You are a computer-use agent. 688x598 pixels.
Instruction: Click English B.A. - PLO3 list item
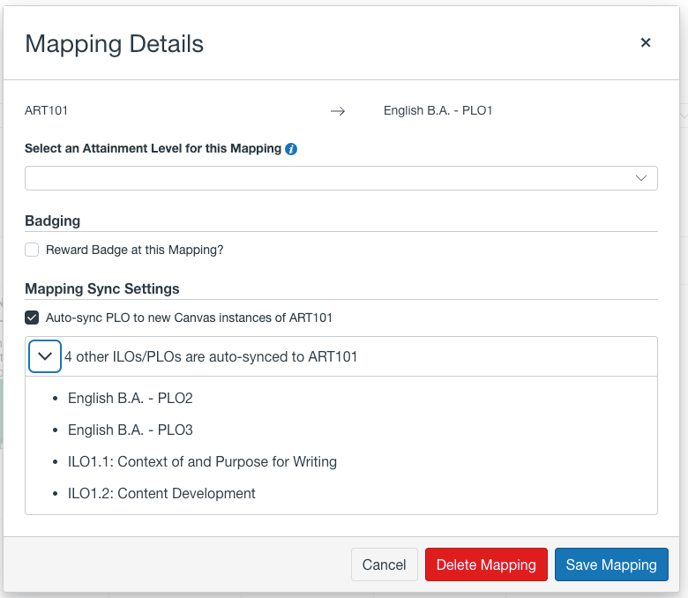tap(130, 430)
